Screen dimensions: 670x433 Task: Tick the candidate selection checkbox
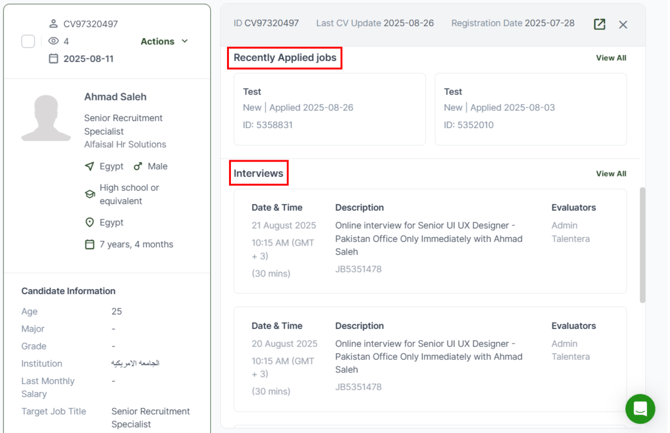coord(28,41)
